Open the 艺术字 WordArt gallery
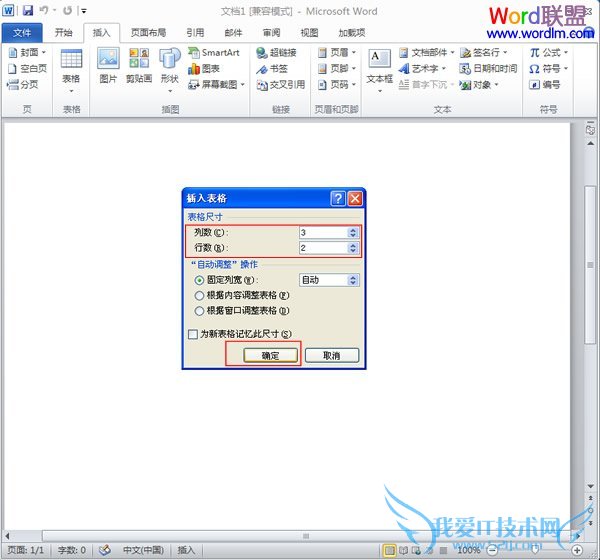The width and height of the screenshot is (600, 560). 422,69
